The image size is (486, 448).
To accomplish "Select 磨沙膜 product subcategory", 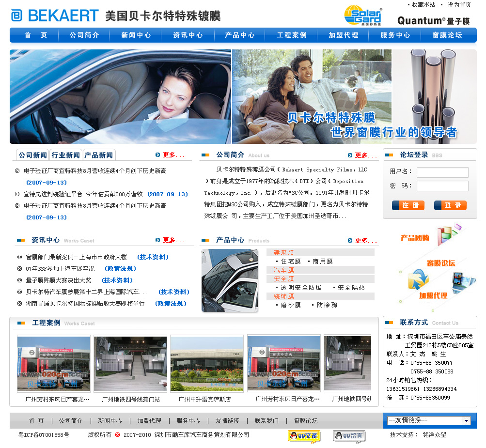I will [291, 305].
